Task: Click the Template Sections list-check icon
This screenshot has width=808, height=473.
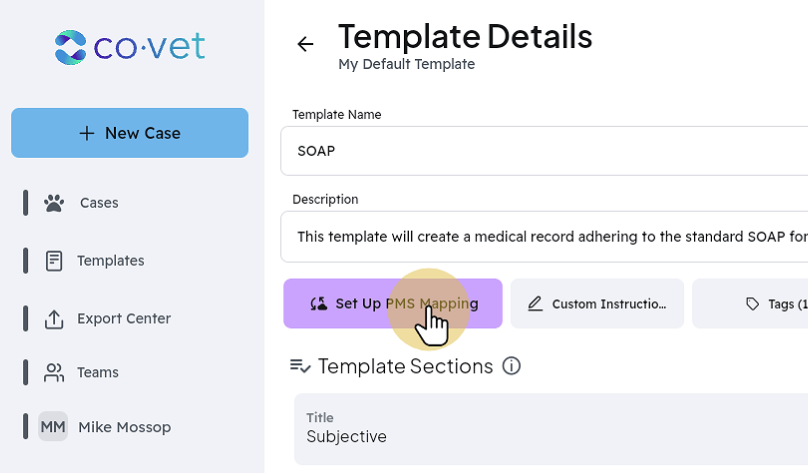Action: coord(300,366)
